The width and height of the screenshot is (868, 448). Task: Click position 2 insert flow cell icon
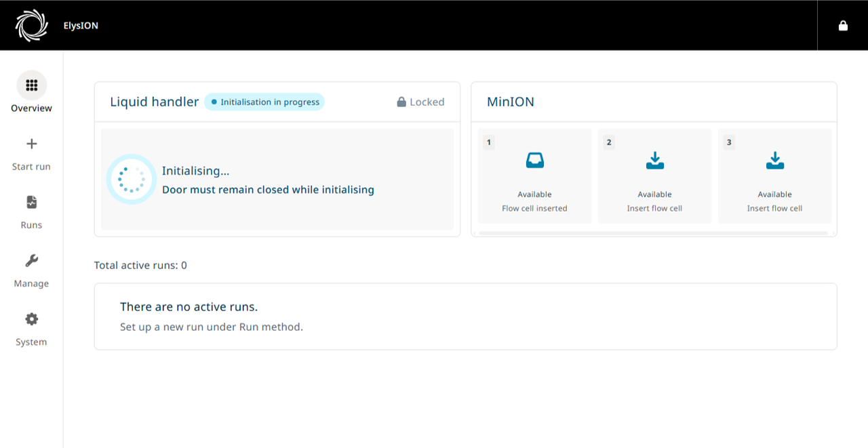click(x=654, y=160)
